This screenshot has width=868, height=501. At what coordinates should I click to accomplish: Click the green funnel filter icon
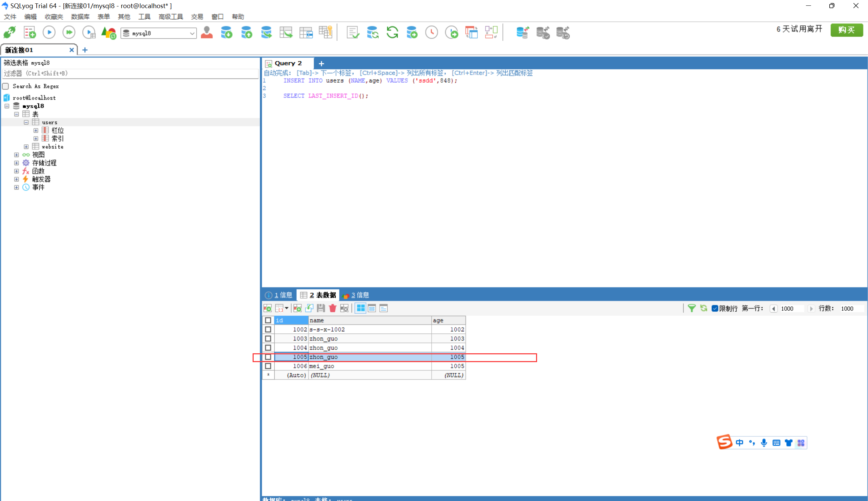point(691,308)
